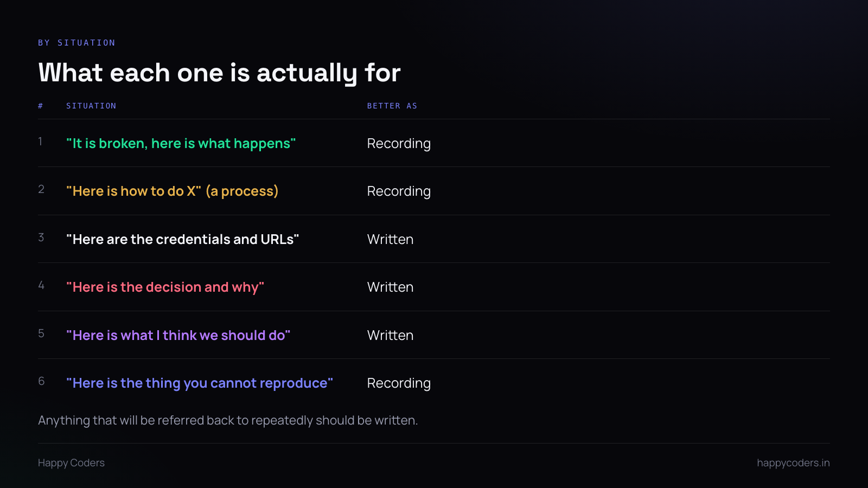Select "It is broken, here is what happens" row
Viewport: 868px width, 488px height.
(434, 143)
